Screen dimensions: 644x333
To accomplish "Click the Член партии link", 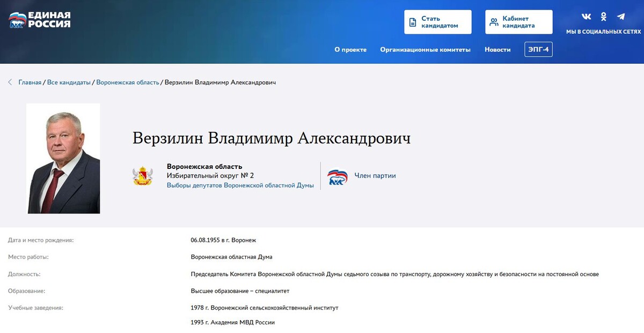I will click(x=375, y=175).
